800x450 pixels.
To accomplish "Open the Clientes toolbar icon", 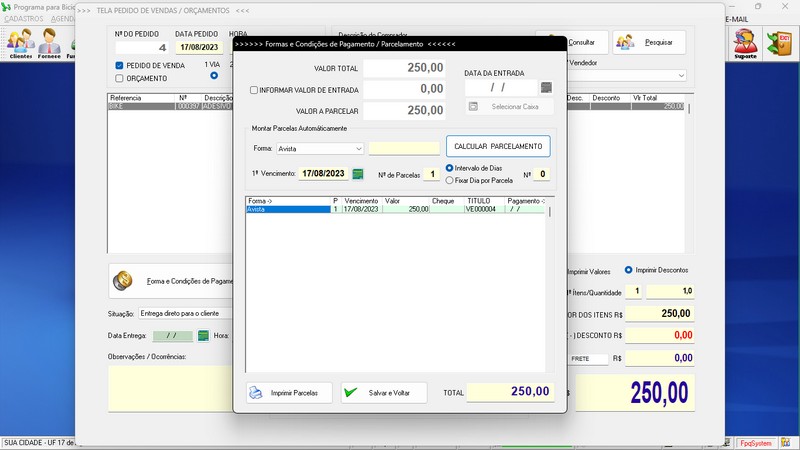I will [20, 42].
